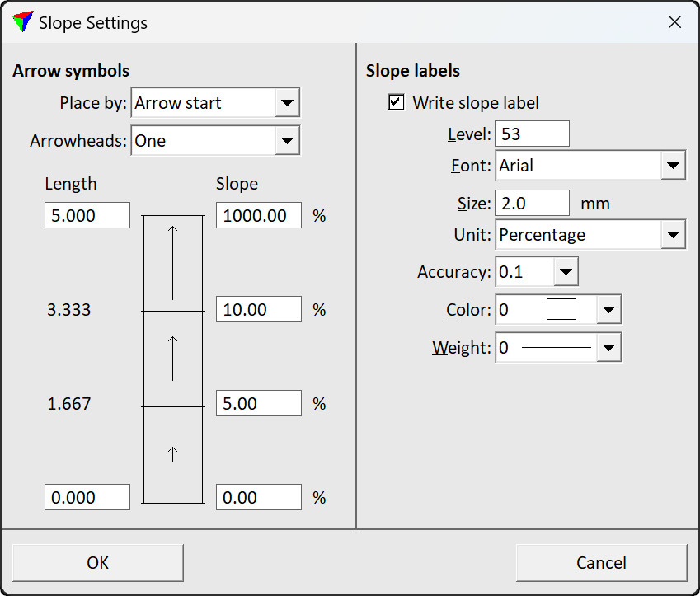Select the Slope field showing 5.00
Screen dimensions: 700x596
(x=257, y=403)
